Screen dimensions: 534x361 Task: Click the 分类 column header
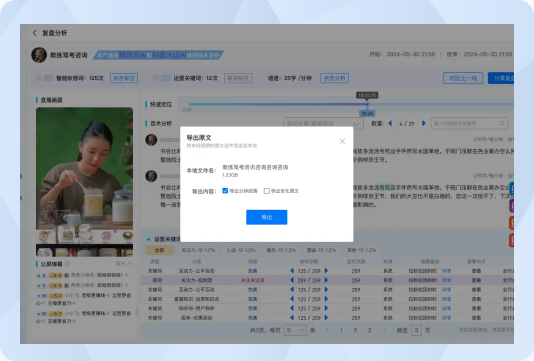(197, 262)
